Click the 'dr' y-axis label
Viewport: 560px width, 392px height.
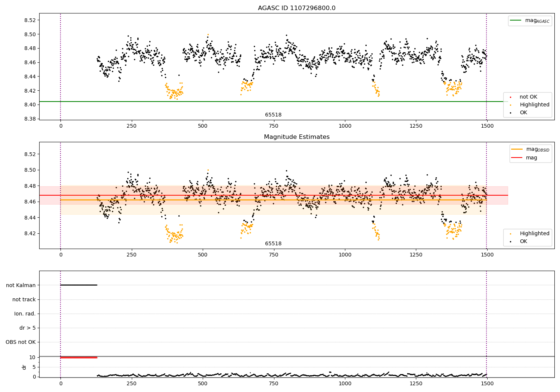click(x=24, y=367)
